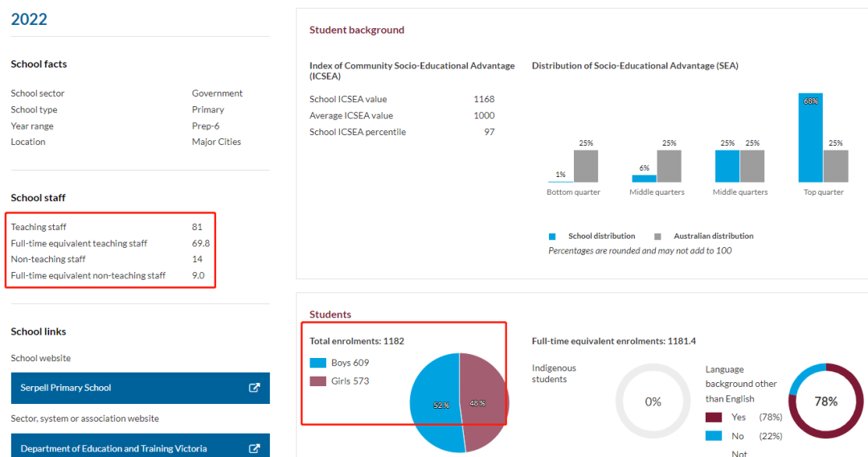The image size is (868, 457).
Task: Click the 2022 year heading
Action: (29, 19)
